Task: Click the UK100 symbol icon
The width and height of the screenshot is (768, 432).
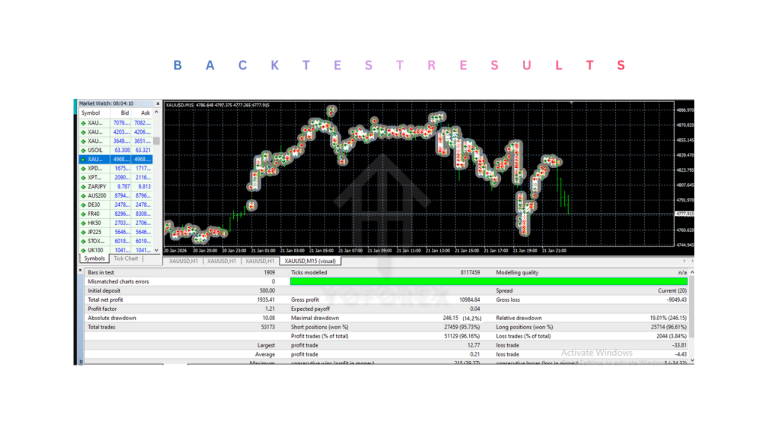Action: pyautogui.click(x=83, y=250)
